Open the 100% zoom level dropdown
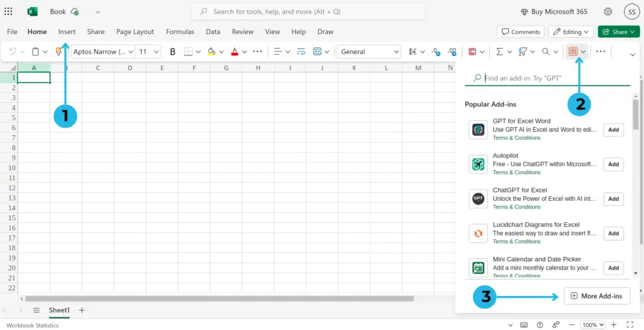Viewport: 644px width, 330px height. click(592, 325)
